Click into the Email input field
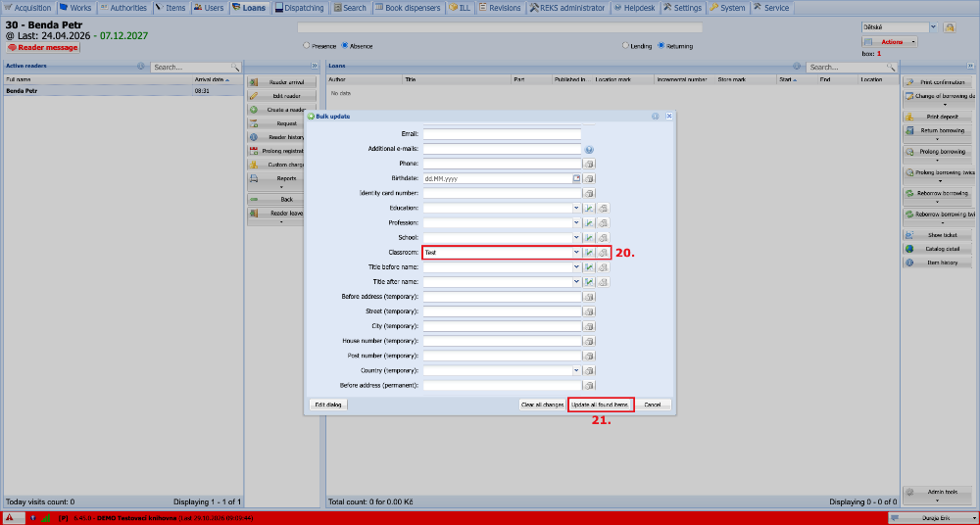This screenshot has width=980, height=525. coord(502,134)
